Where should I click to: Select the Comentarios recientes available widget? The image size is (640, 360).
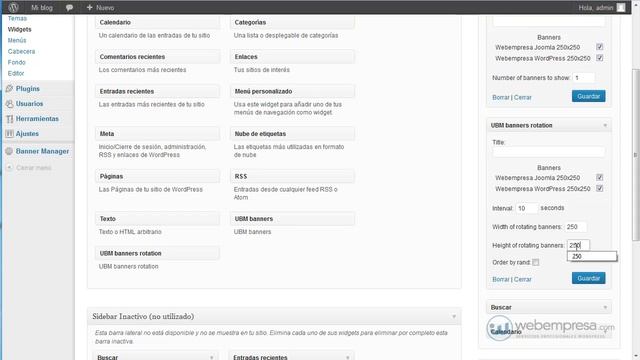pyautogui.click(x=158, y=57)
